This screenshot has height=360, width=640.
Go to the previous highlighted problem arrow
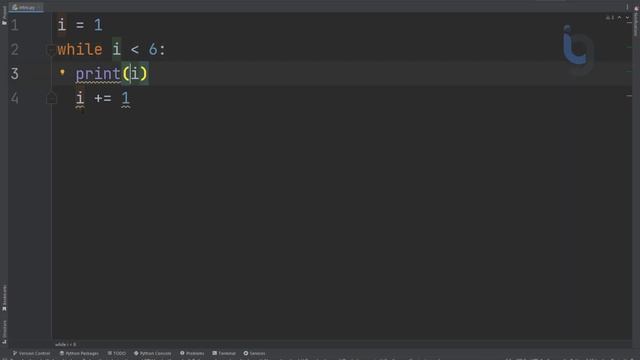click(x=620, y=18)
